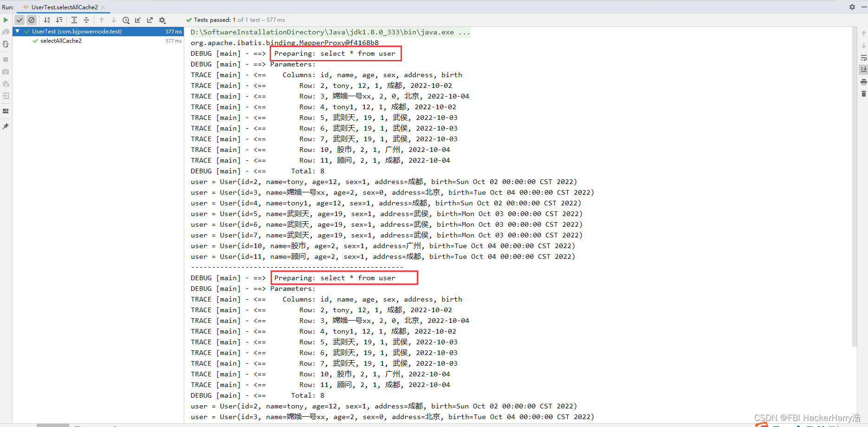The height and width of the screenshot is (427, 868).
Task: Collapse the UserTest tree node
Action: [x=17, y=31]
